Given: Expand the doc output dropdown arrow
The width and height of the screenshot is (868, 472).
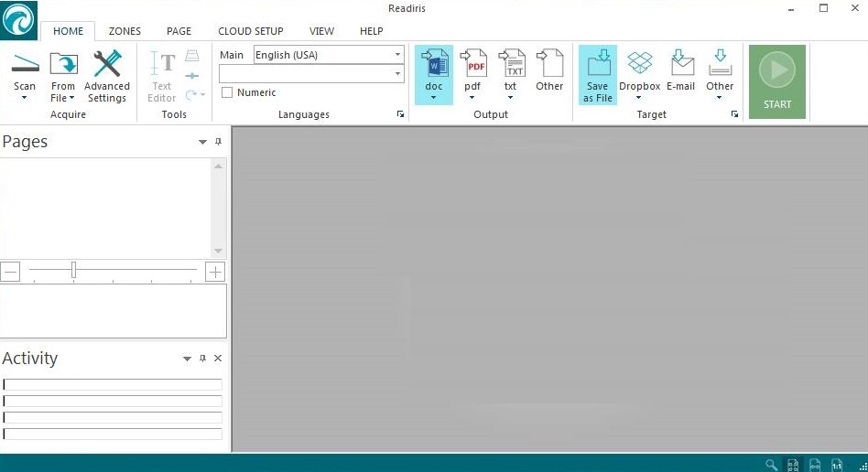Looking at the screenshot, I should point(433,98).
